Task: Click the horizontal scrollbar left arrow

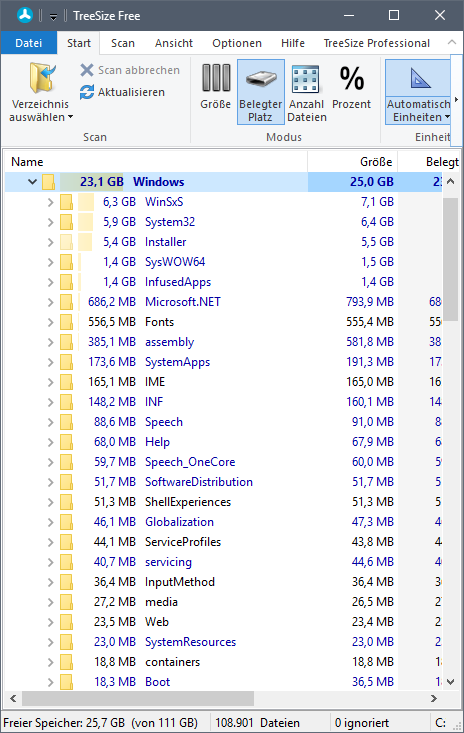Action: point(13,699)
